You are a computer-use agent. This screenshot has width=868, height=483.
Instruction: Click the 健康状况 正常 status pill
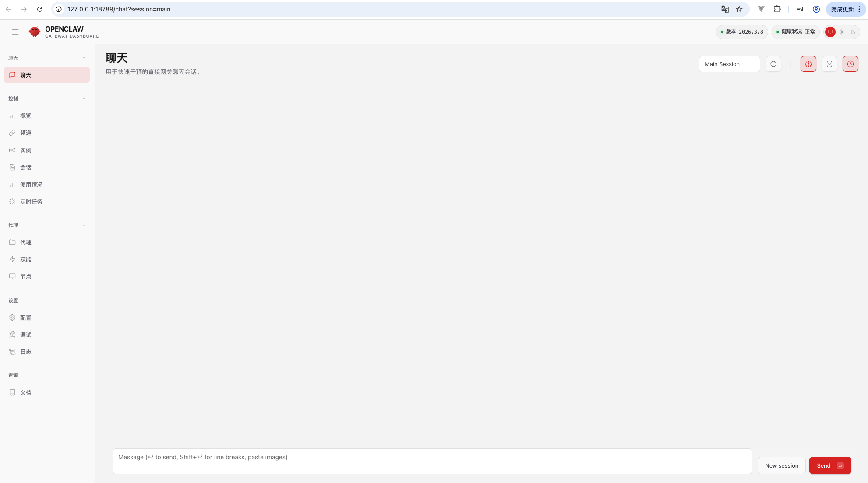[795, 32]
